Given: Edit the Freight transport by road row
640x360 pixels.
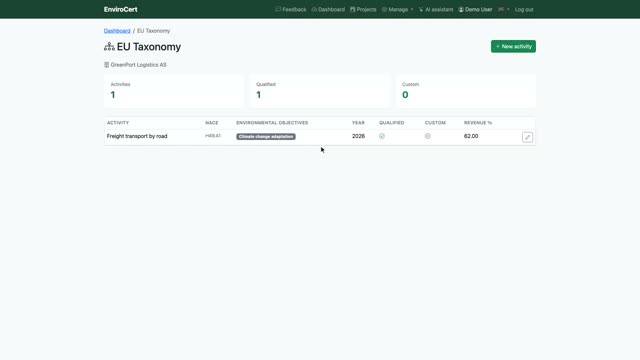Looking at the screenshot, I should 527,137.
